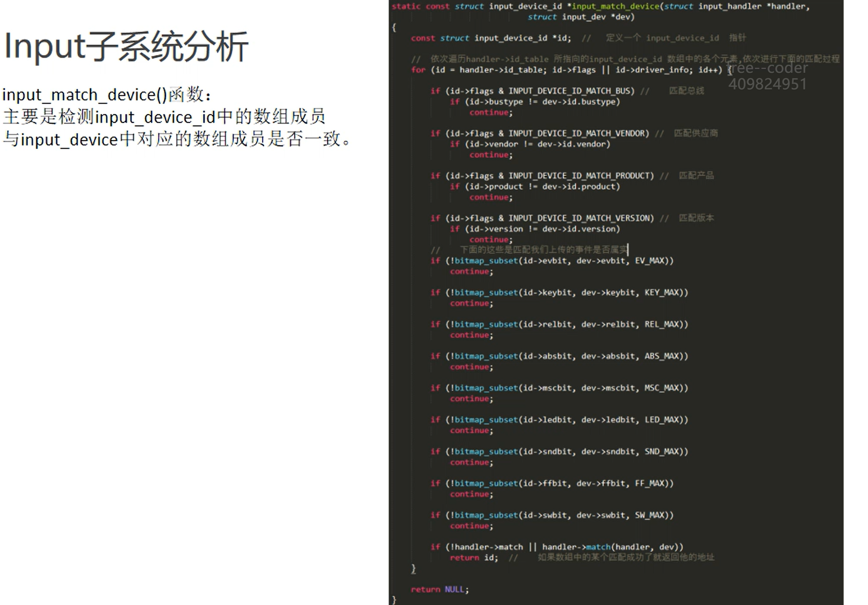Click the bitmap_subset line with SW_MAX
Screen dimensions: 868x605
(552, 515)
